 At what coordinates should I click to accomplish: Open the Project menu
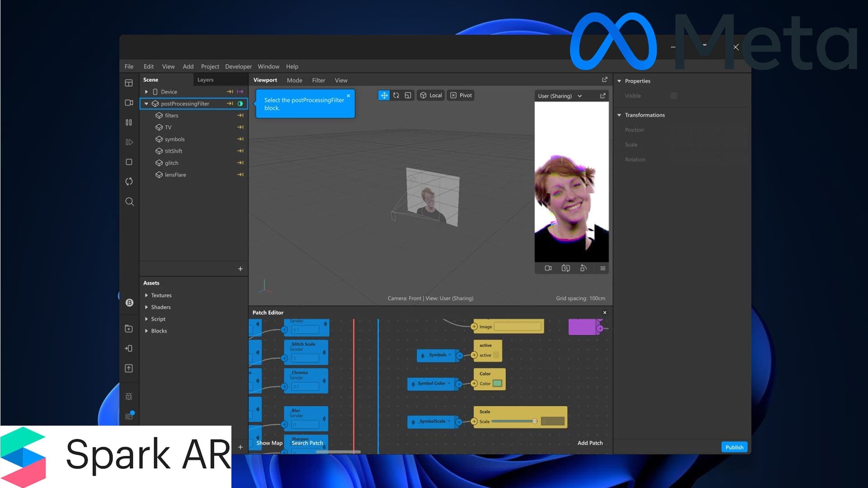coord(210,66)
